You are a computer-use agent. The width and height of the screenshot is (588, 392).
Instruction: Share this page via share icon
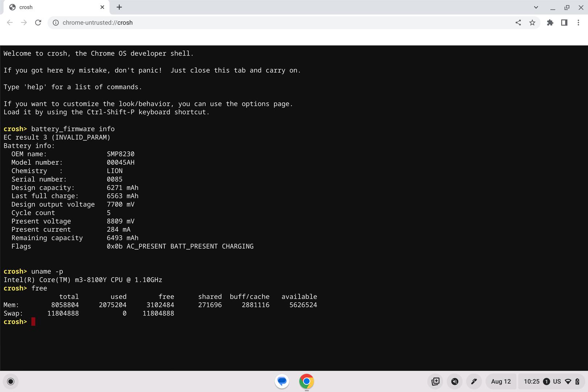518,23
